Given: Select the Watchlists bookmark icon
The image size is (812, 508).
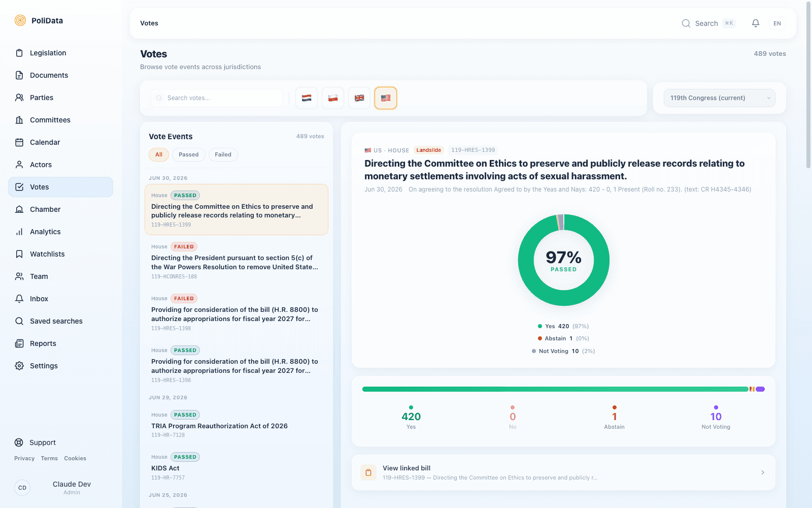Looking at the screenshot, I should click(x=19, y=254).
